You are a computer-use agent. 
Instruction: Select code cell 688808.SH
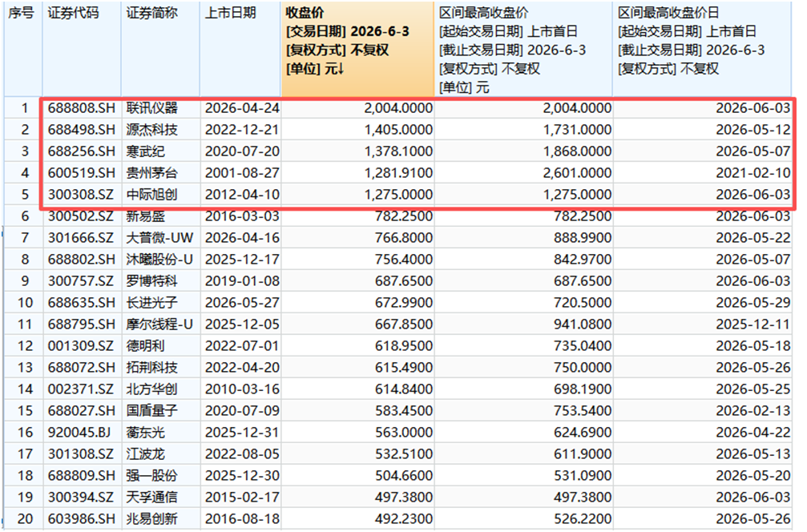pyautogui.click(x=82, y=108)
